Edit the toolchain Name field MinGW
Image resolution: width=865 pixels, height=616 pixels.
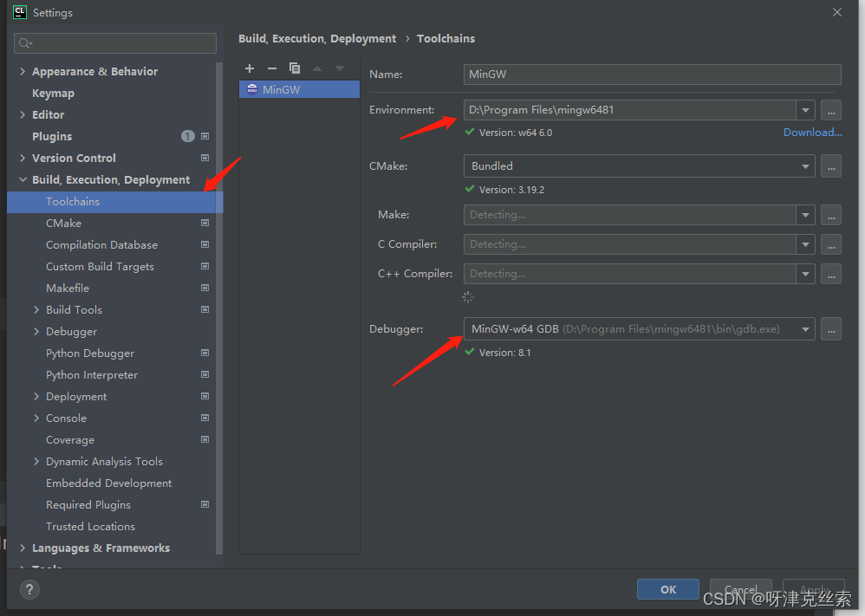(x=652, y=75)
